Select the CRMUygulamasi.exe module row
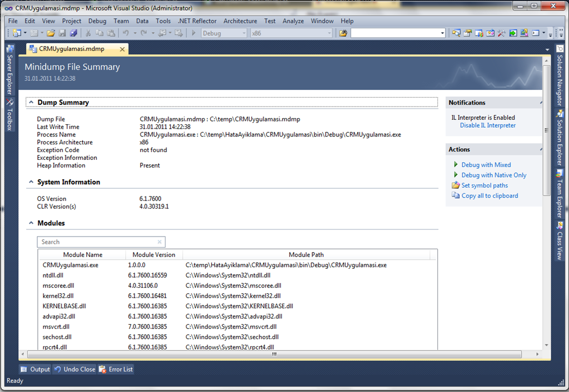569x392 pixels. [x=237, y=265]
